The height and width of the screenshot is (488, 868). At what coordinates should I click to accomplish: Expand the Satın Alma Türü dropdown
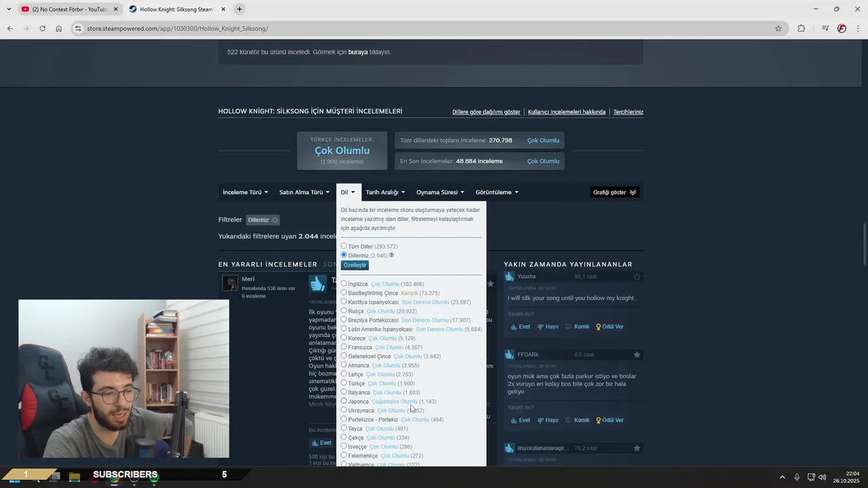tap(304, 192)
